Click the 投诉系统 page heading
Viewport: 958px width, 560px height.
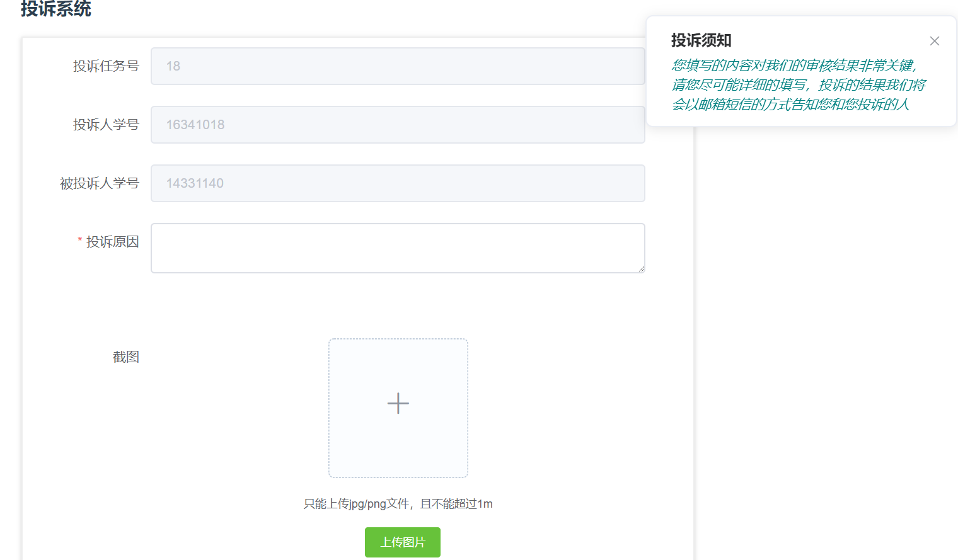point(56,9)
